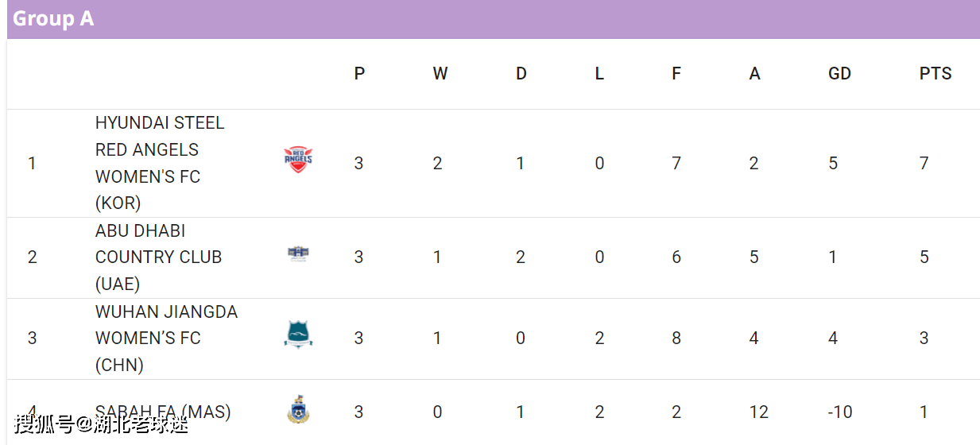Viewport: 980px width, 445px height.
Task: Select the Group A header bar
Action: (x=493, y=19)
